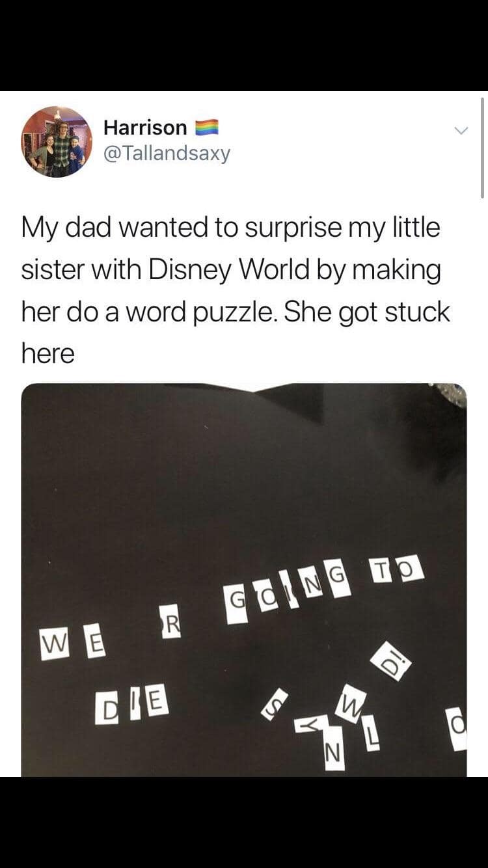The width and height of the screenshot is (488, 868).
Task: Click the vertical scrollbar on right edge
Action: coord(482,147)
